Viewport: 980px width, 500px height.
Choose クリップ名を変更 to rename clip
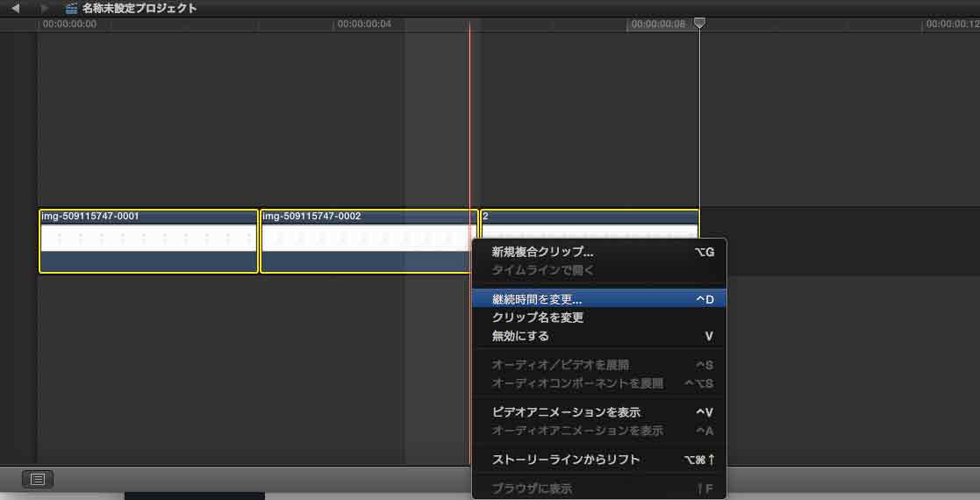pyautogui.click(x=537, y=318)
